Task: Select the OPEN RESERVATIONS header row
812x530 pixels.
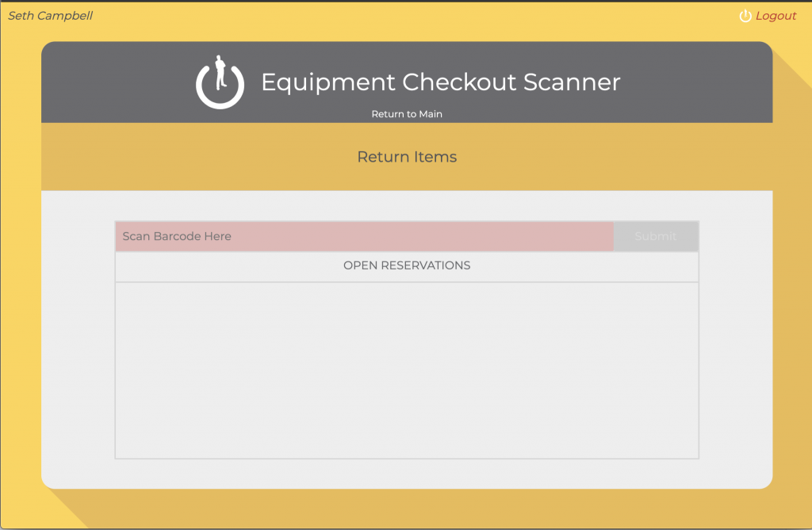Action: click(x=407, y=266)
